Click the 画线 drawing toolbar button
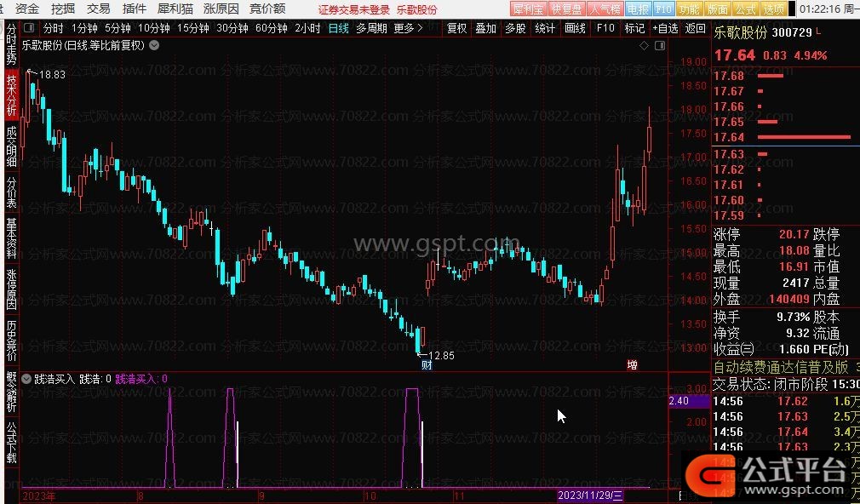This screenshot has height=504, width=860. [575, 28]
